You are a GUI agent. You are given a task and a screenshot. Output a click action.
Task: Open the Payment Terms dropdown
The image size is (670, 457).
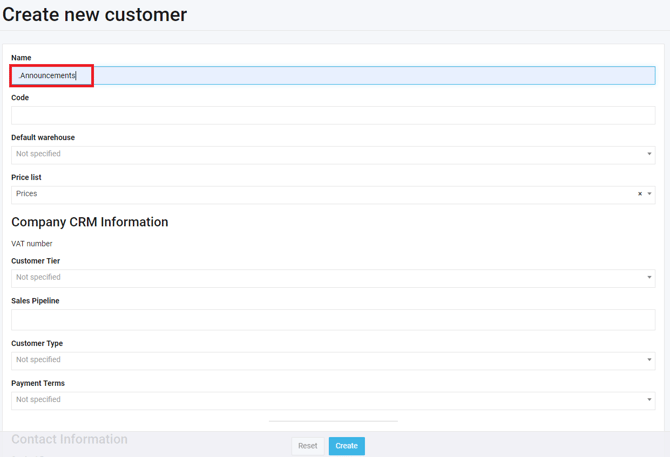(x=333, y=400)
